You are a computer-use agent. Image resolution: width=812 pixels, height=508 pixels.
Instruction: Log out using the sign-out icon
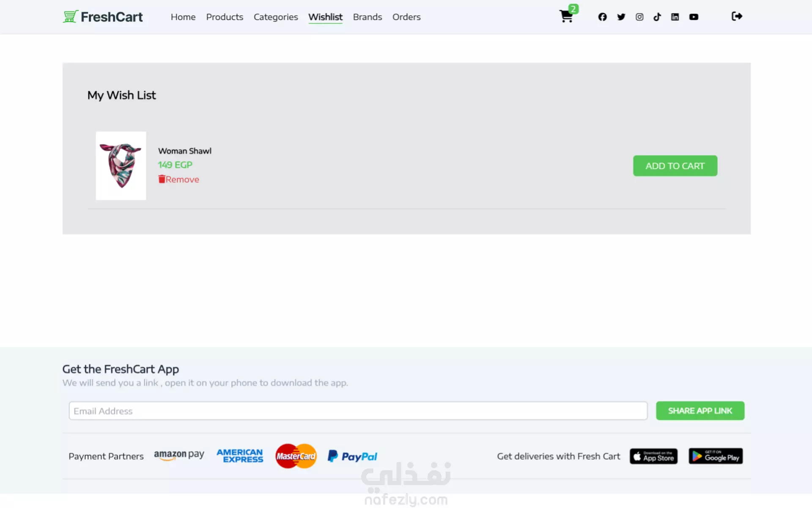pyautogui.click(x=737, y=16)
